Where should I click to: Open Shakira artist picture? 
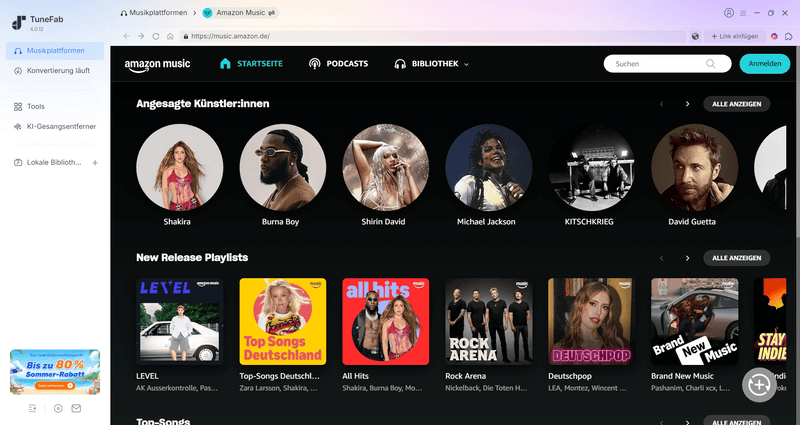pos(180,167)
